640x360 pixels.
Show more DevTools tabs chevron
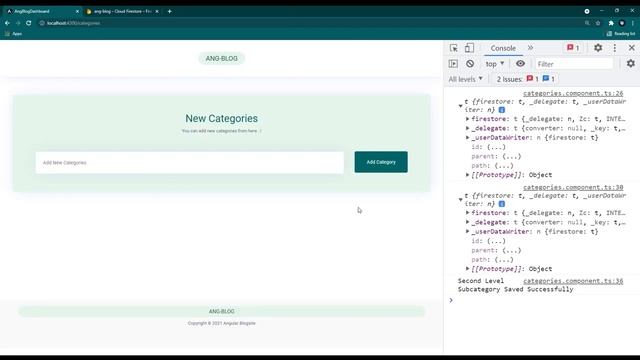tap(530, 48)
